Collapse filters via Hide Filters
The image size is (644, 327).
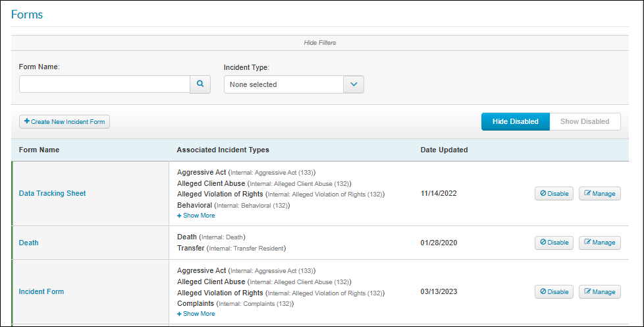319,42
